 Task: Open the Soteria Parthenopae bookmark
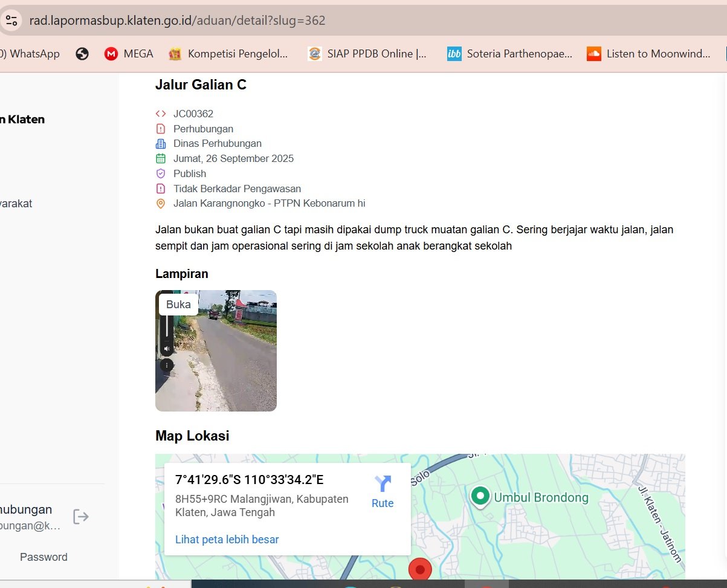[x=509, y=54]
